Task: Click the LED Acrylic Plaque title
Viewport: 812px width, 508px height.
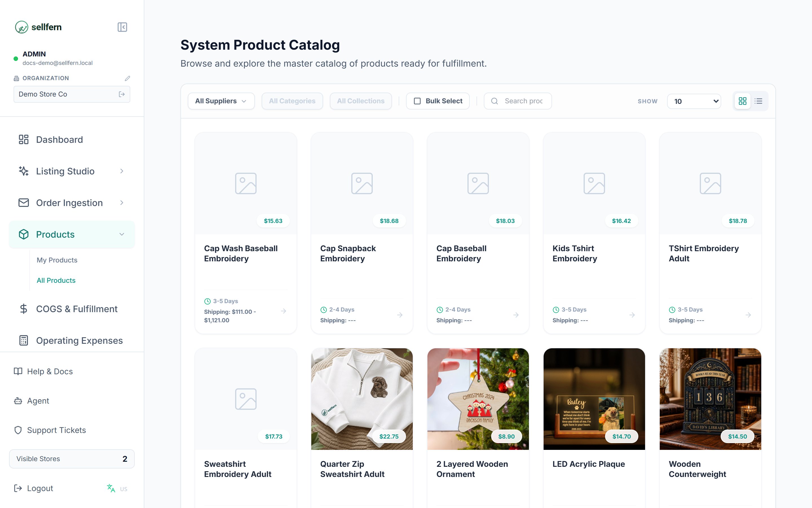Action: 588,464
